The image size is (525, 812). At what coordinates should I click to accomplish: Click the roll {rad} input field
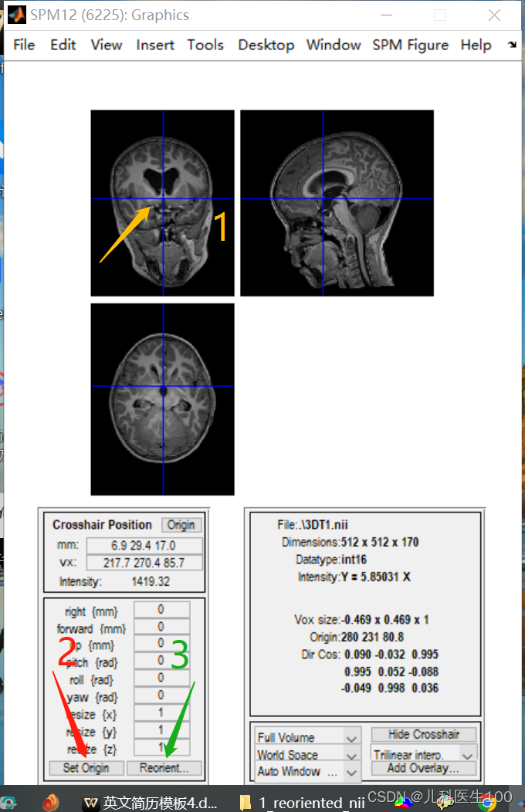pyautogui.click(x=161, y=678)
